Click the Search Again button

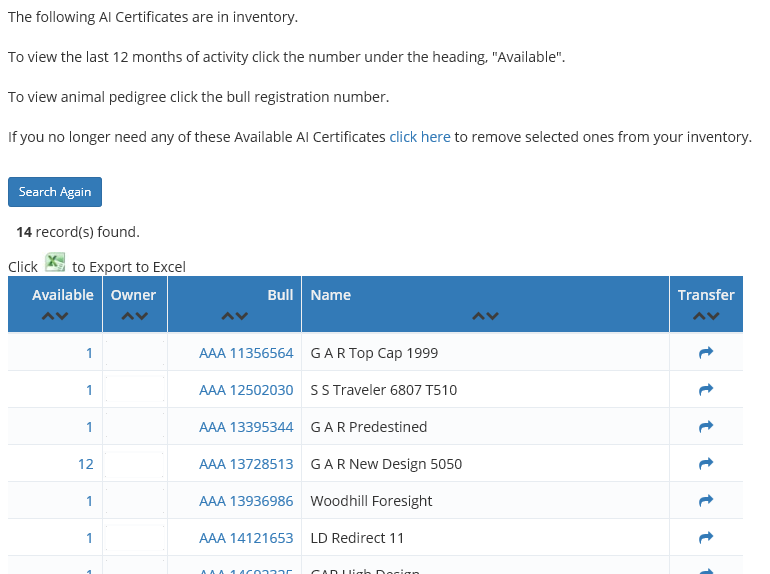click(x=55, y=192)
